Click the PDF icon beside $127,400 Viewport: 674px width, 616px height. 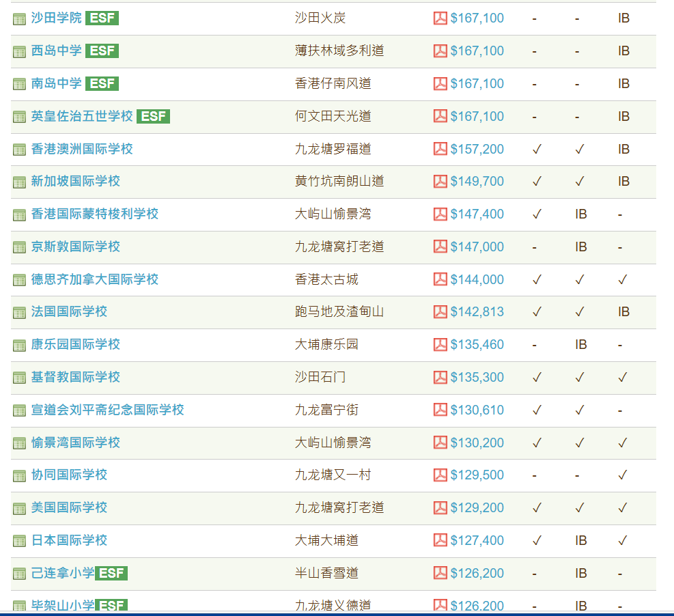[440, 540]
